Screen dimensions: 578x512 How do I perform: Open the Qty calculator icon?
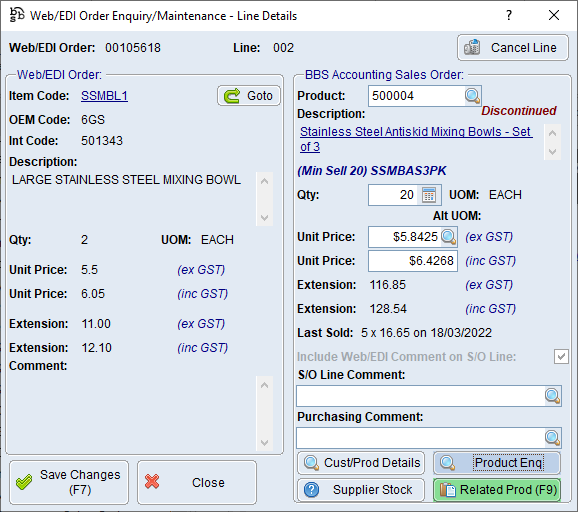point(429,195)
